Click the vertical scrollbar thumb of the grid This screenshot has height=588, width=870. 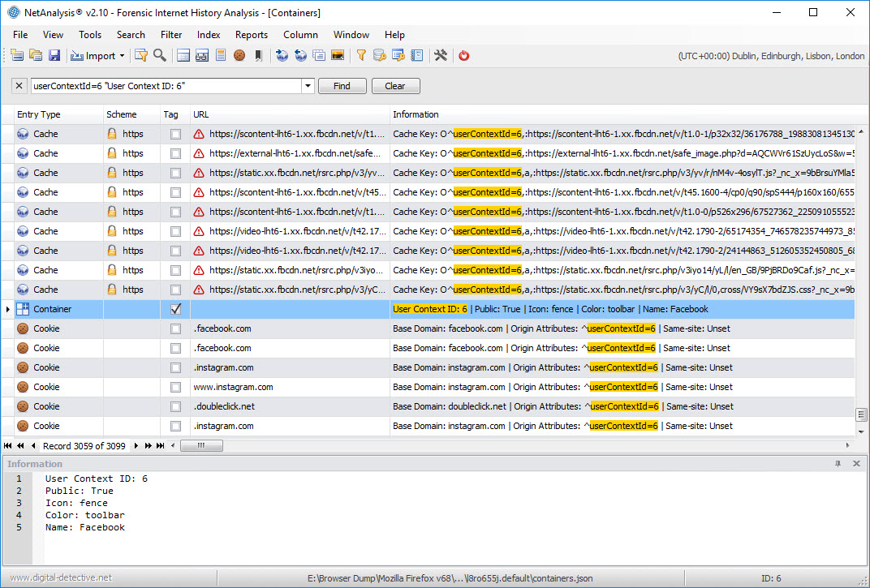[861, 414]
